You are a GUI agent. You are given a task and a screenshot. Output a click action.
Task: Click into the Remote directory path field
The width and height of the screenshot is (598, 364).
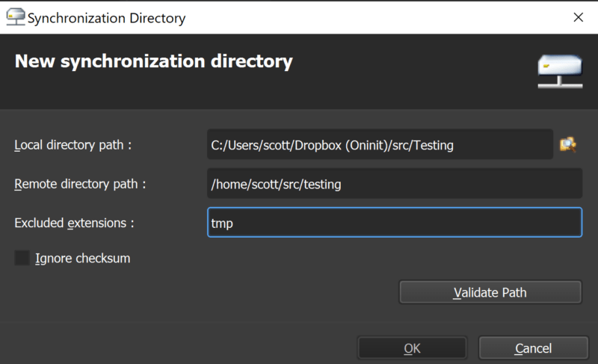395,184
